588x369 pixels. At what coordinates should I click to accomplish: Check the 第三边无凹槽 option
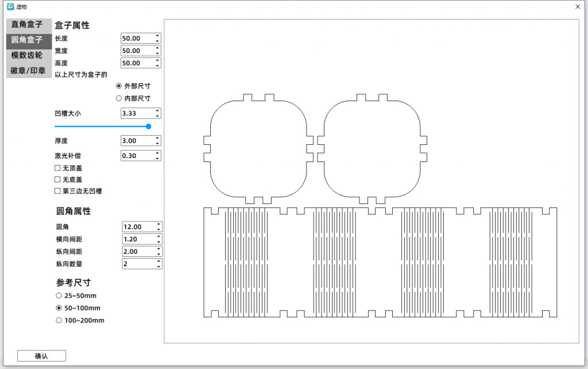click(57, 191)
